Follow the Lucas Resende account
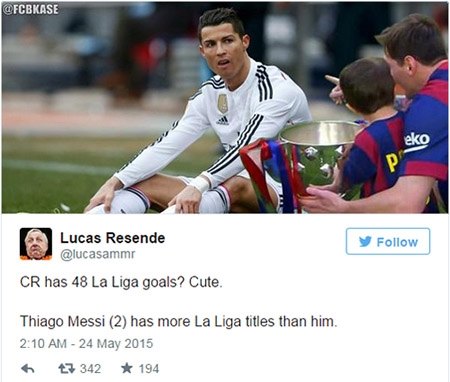450x382 pixels. [x=388, y=241]
